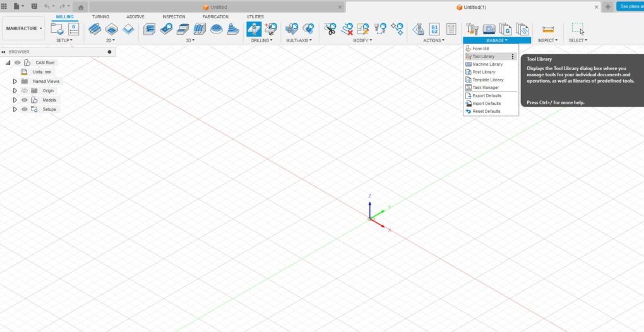Click the See plans button
Viewport: 644px width, 332px height.
630,6
